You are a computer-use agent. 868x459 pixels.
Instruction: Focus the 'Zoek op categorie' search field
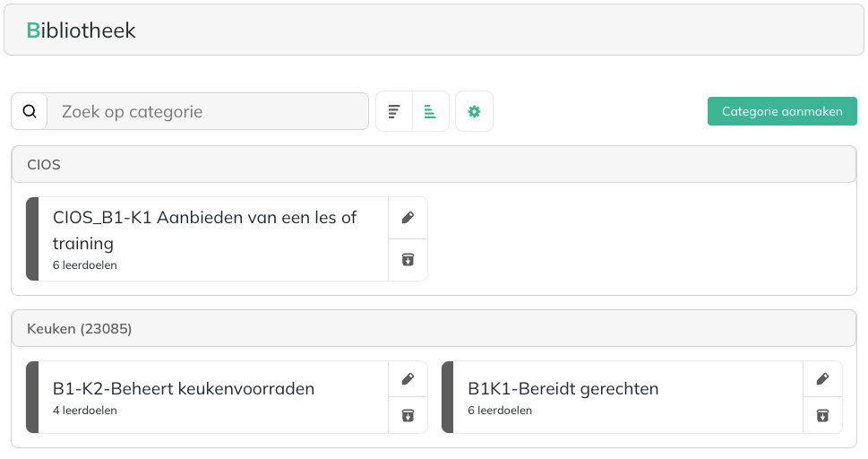tap(207, 111)
